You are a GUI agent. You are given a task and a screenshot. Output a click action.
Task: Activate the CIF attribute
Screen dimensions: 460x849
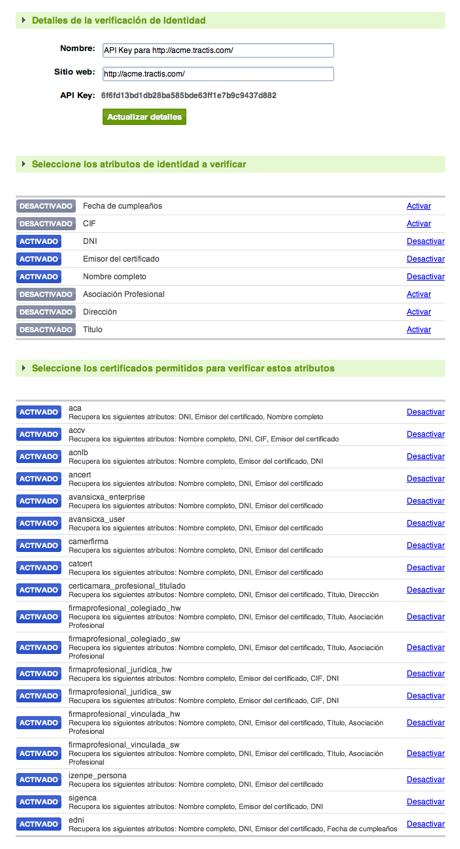(419, 224)
